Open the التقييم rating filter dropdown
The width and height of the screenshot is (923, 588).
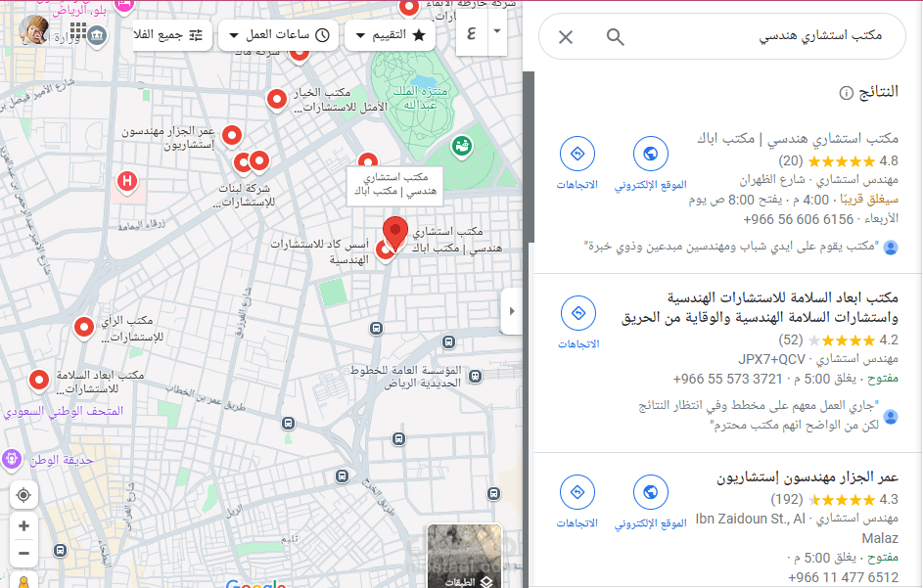390,35
